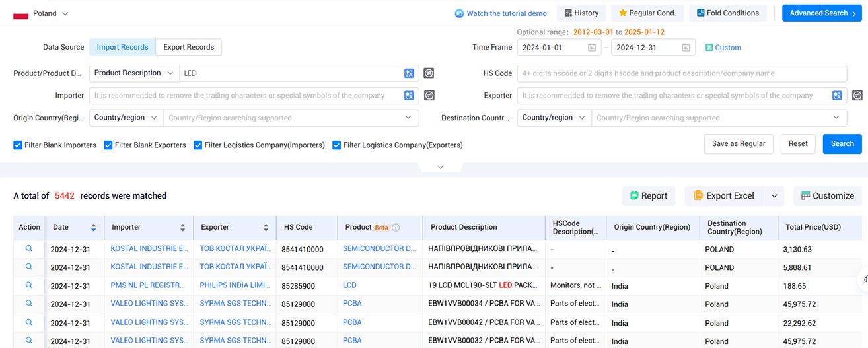
Task: Click Export Excel button
Action: click(724, 196)
